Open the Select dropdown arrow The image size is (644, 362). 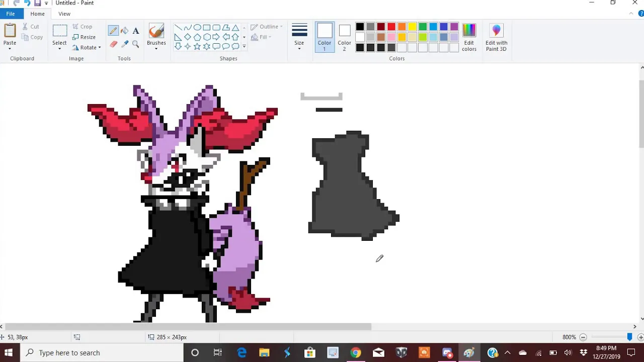59,49
